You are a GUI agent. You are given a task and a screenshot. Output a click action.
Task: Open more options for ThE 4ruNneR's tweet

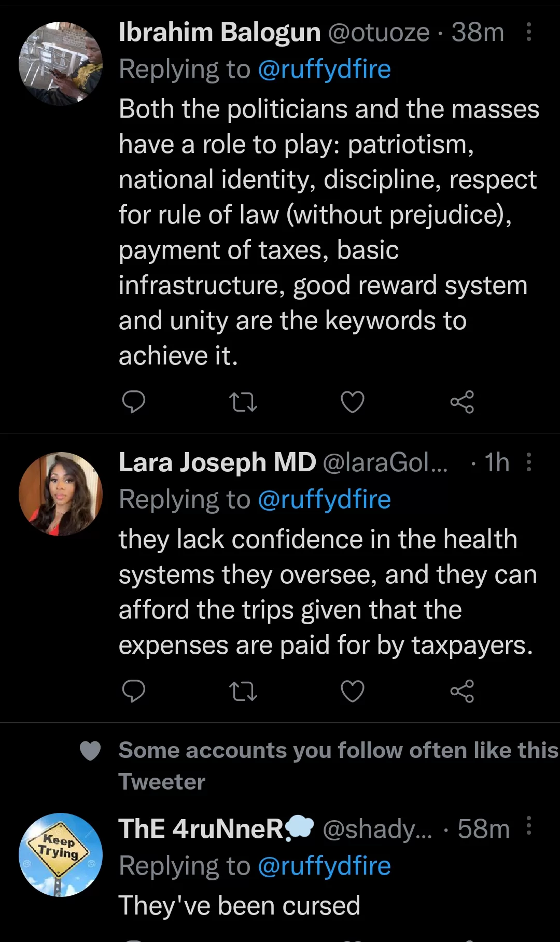[x=528, y=826]
